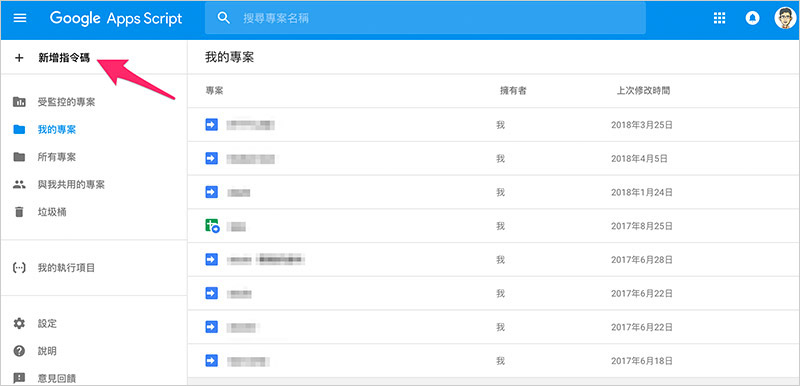Image resolution: width=800 pixels, height=386 pixels.
Task: Open project name in 2017年6月28日 row
Action: [x=266, y=260]
